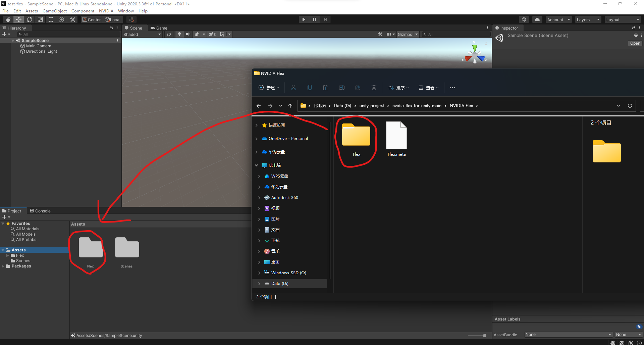Select the Rotate tool
The width and height of the screenshot is (644, 345).
click(x=30, y=19)
